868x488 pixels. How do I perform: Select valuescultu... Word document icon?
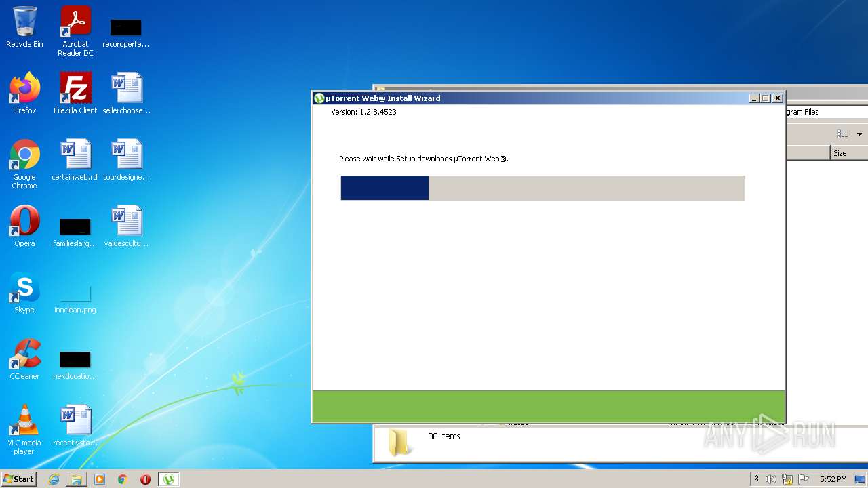(126, 226)
